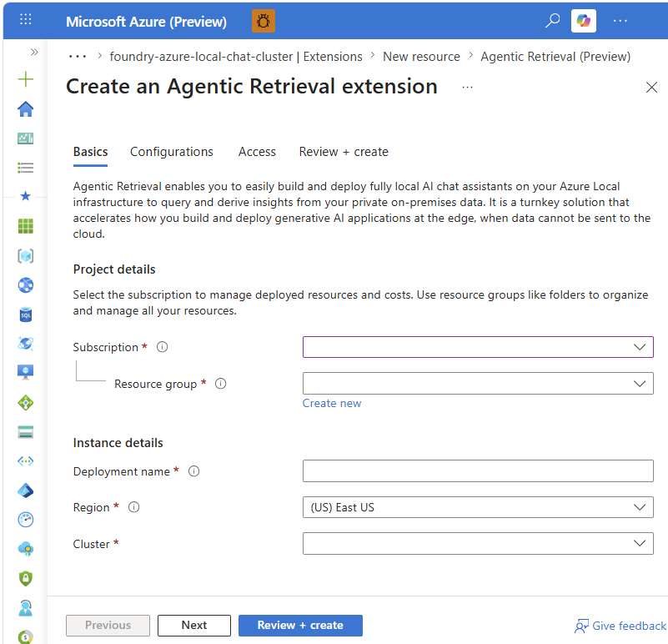The image size is (668, 644).
Task: Open header more options ellipsis
Action: [620, 21]
